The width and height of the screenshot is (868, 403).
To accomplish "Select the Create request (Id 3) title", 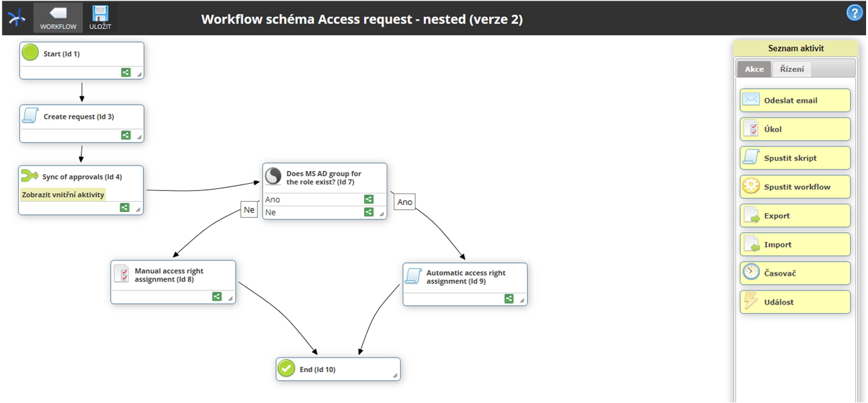I will tap(78, 117).
